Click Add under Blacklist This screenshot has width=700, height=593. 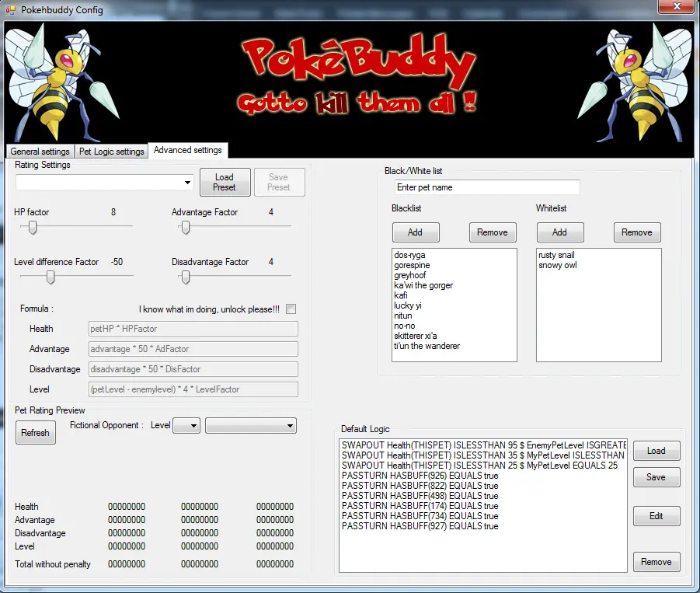416,232
